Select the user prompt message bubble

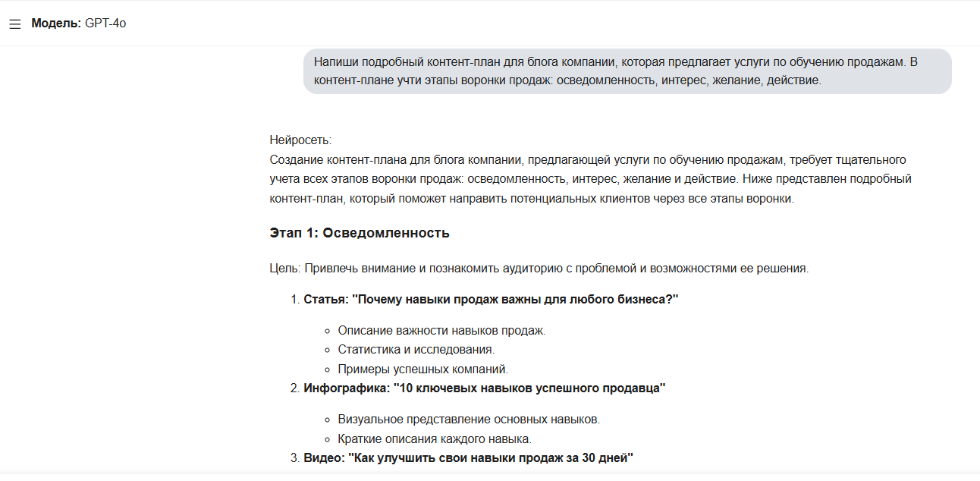tap(627, 71)
